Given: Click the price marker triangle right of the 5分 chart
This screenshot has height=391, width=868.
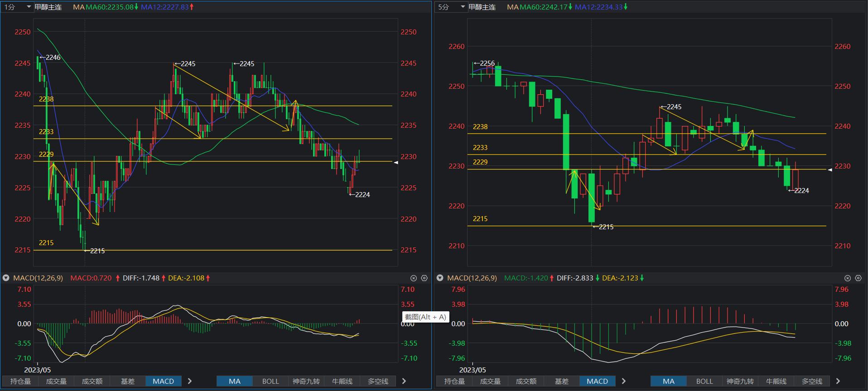Looking at the screenshot, I should tap(829, 170).
